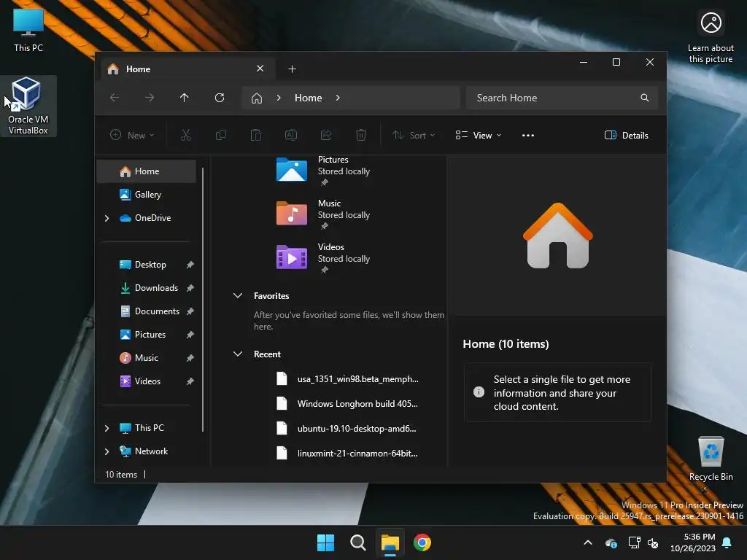Unpin Downloads via its pin icon
This screenshot has width=747, height=560.
190,287
